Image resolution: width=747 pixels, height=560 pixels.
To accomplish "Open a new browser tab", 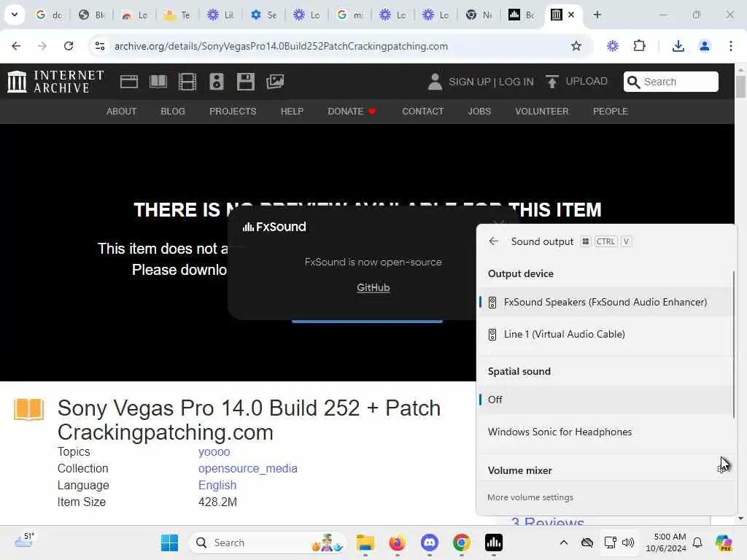I will tap(597, 15).
